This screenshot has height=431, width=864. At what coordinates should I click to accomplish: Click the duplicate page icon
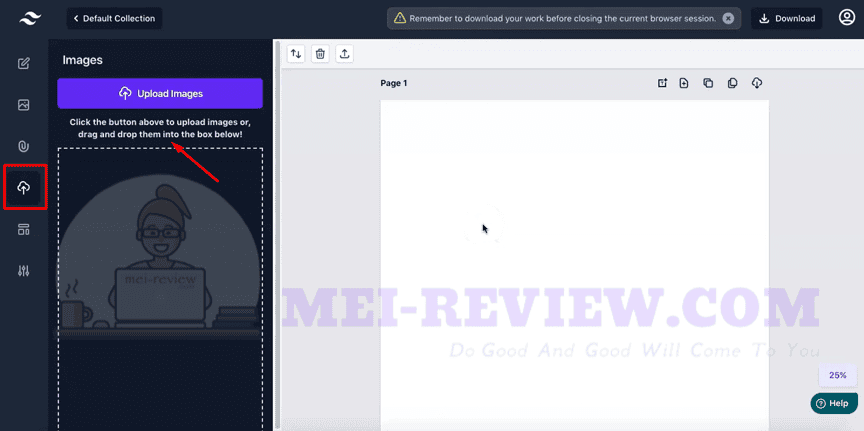[708, 83]
